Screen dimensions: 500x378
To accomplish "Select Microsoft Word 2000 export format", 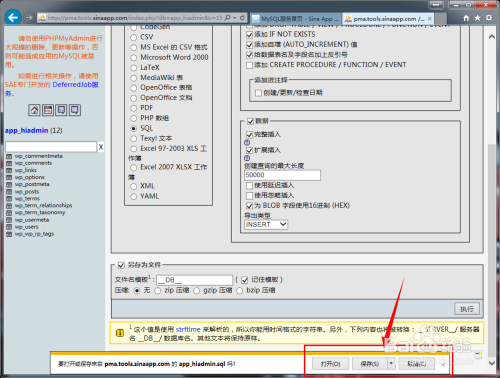I will (134, 58).
